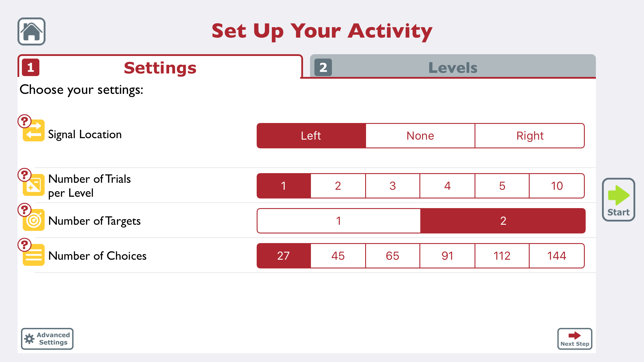Set Signal Location to None

click(420, 136)
